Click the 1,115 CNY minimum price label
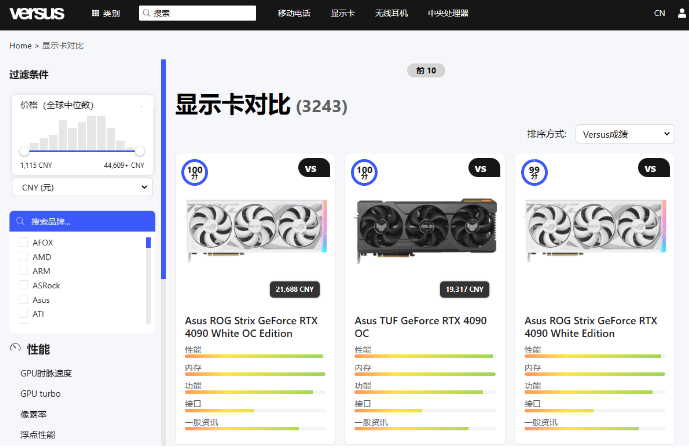Screen dimensions: 689x448 [36, 165]
